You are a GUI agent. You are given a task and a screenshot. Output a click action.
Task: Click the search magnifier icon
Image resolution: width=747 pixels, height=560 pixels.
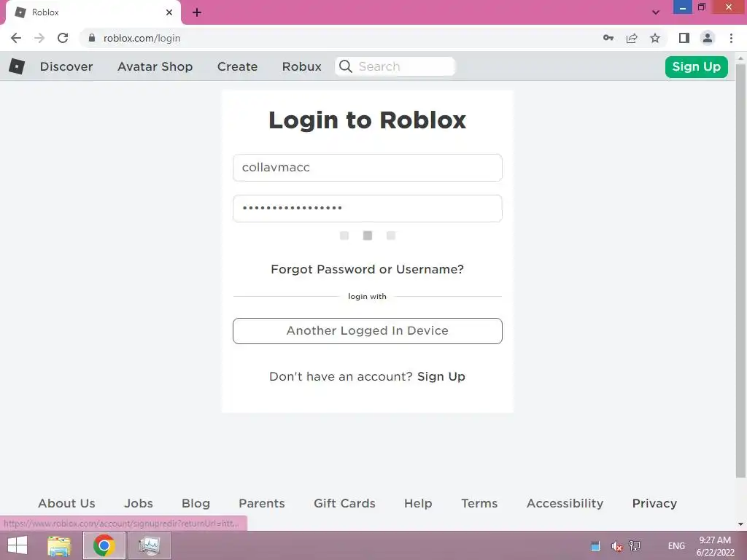[346, 66]
